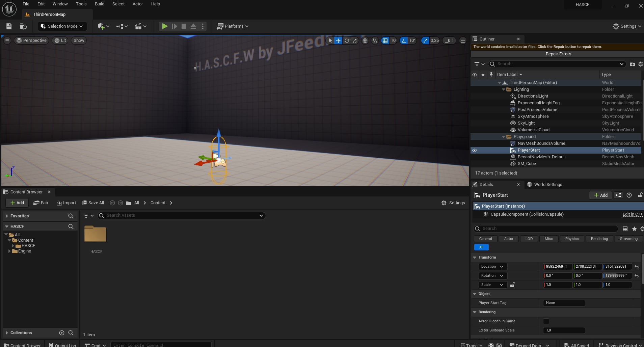Toggle world/local coordinate space globe icon

pos(365,41)
